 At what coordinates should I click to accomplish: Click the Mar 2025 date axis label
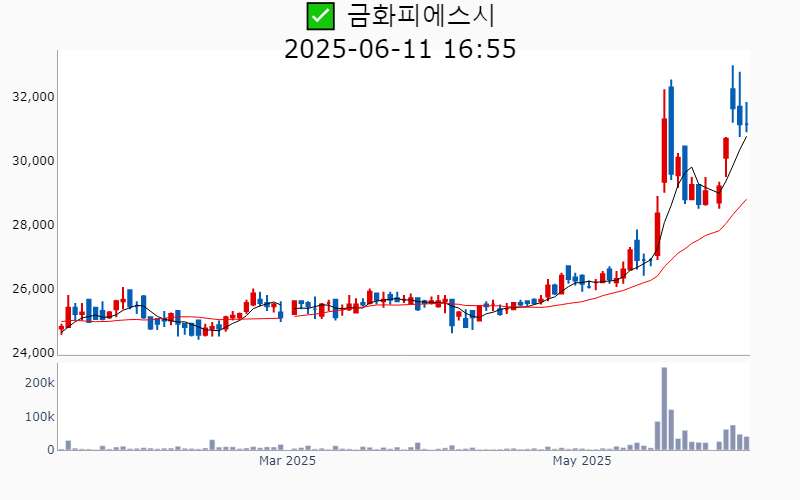click(287, 461)
